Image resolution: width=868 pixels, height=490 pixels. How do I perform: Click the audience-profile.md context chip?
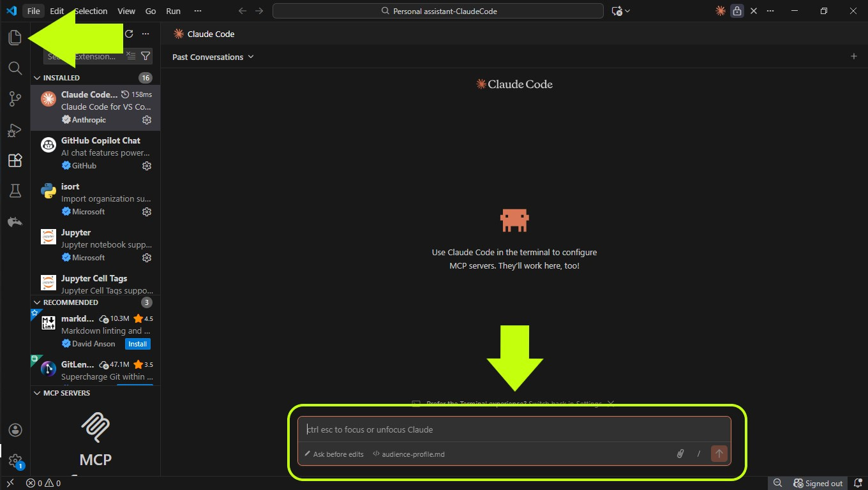(408, 454)
